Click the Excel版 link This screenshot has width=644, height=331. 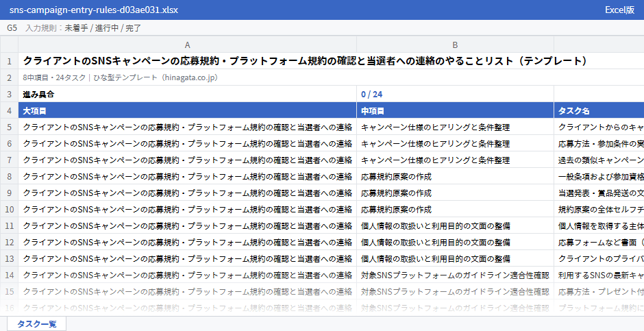(619, 10)
